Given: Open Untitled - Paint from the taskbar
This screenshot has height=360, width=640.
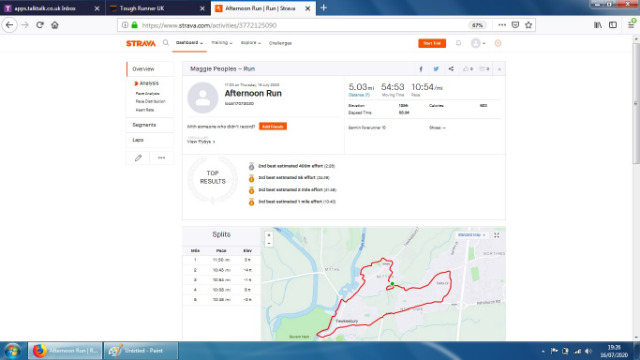Looking at the screenshot, I should pos(141,351).
